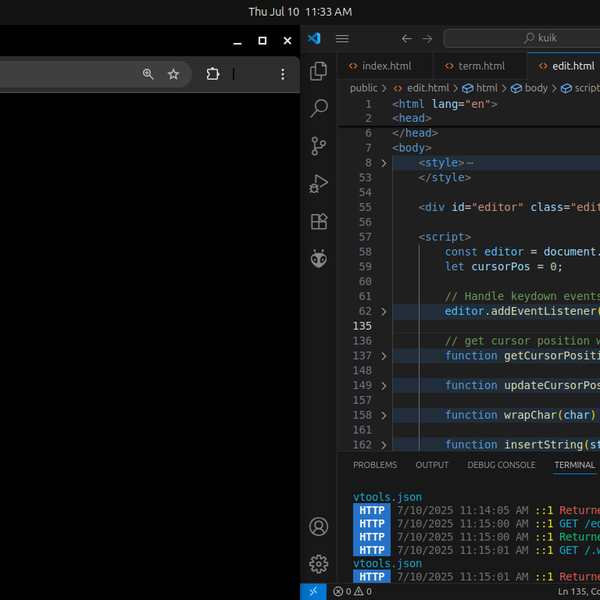600x600 pixels.
Task: Click the html breadcrumb segment
Action: (x=480, y=88)
